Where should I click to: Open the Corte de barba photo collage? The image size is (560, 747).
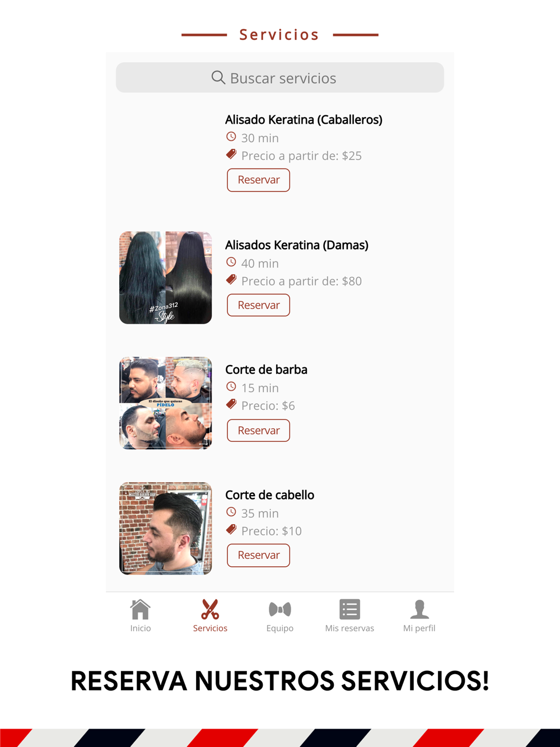pyautogui.click(x=166, y=403)
